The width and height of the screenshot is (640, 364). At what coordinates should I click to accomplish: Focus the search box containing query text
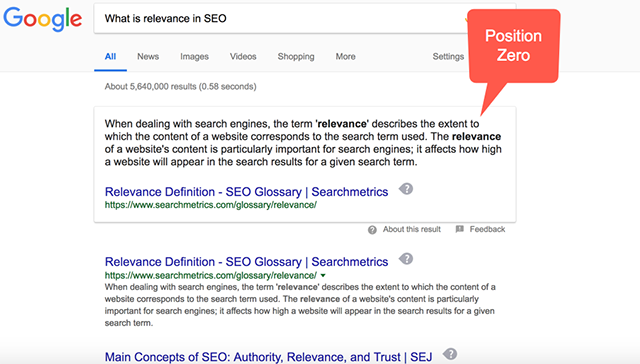(282, 19)
